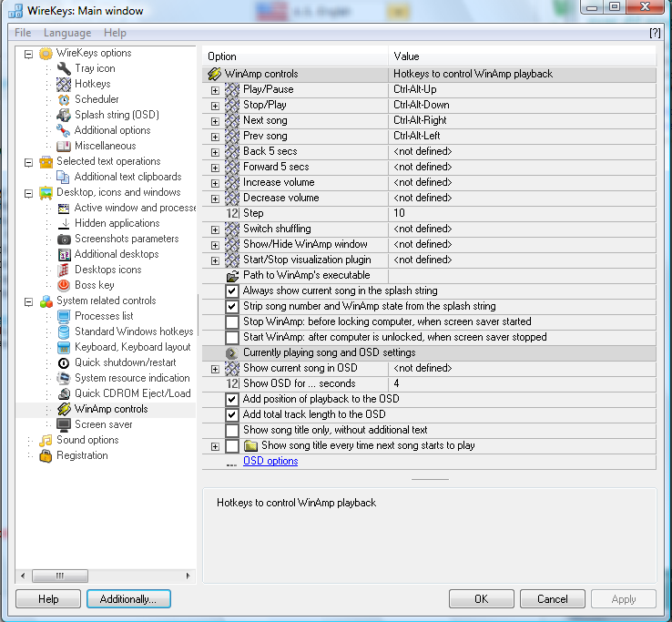Viewport: 672px width, 622px height.
Task: Uncheck Strip song number and WinAmp state
Action: [232, 306]
